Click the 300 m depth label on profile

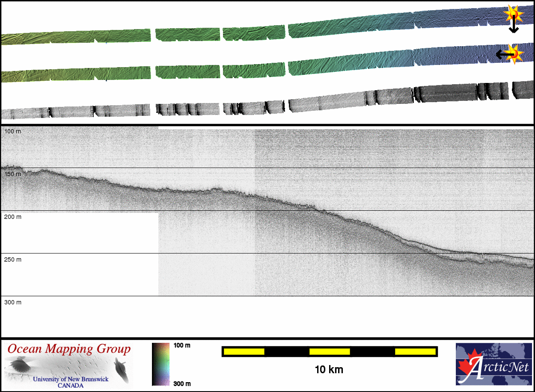click(13, 302)
